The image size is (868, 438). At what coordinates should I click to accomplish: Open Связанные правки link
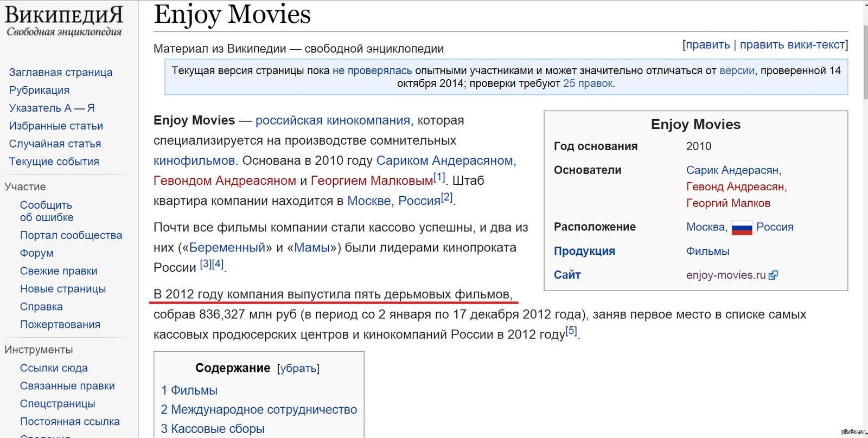point(67,386)
